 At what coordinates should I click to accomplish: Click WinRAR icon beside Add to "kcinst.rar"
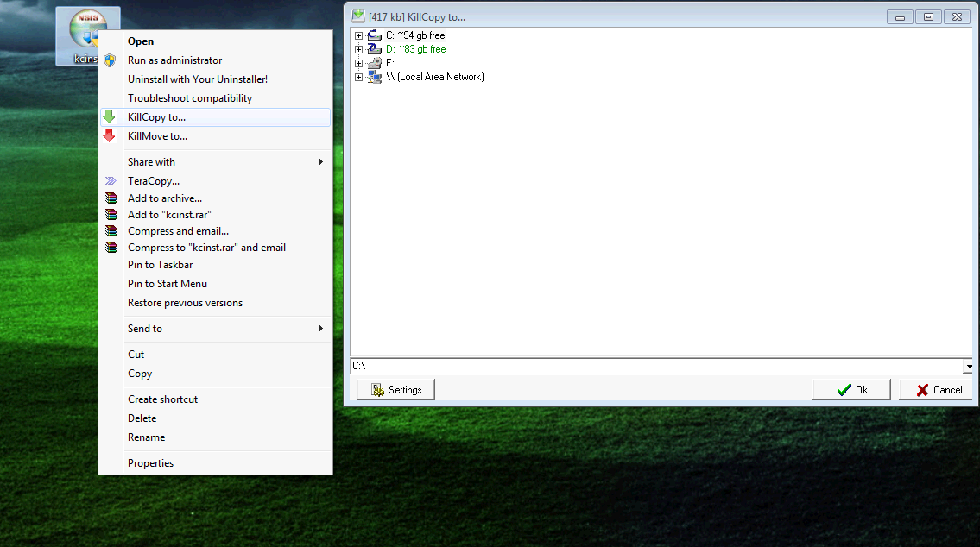[x=111, y=214]
